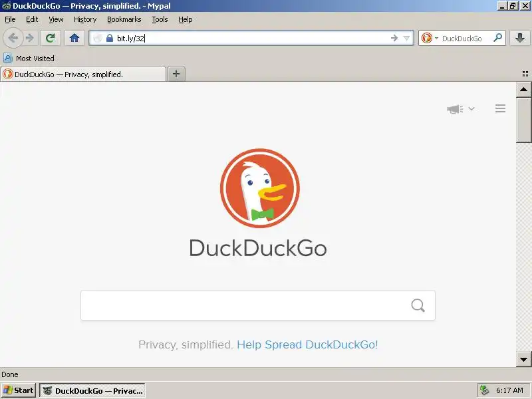Open the View menu
Viewport: 532px width, 399px height.
56,20
